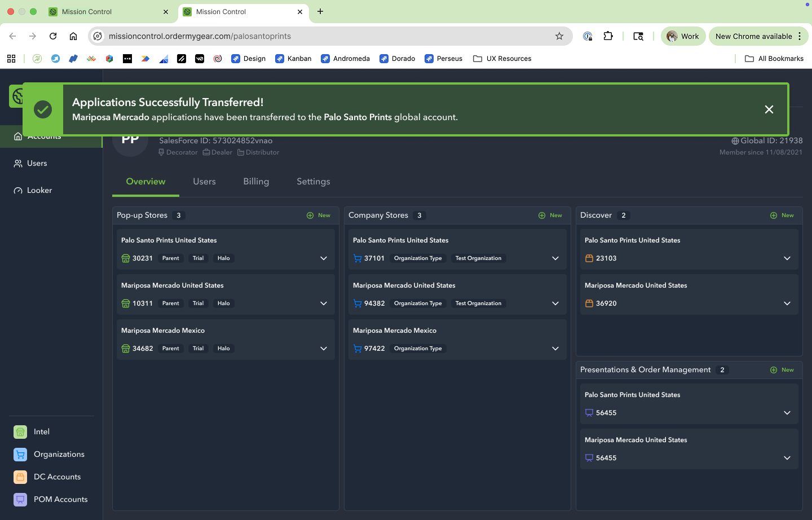Expand the Pop-up store 10311 card
This screenshot has height=520, width=812.
[x=324, y=303]
